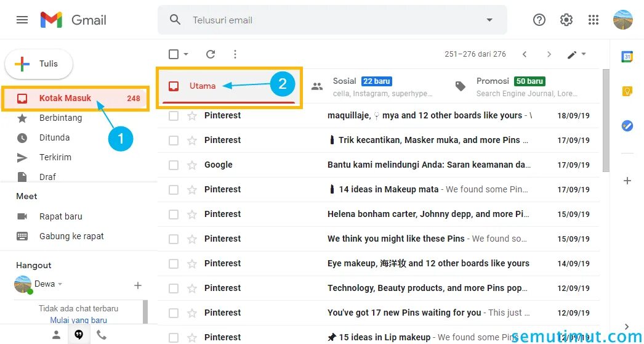The image size is (644, 344).
Task: Open the Support help icon
Action: (x=539, y=20)
